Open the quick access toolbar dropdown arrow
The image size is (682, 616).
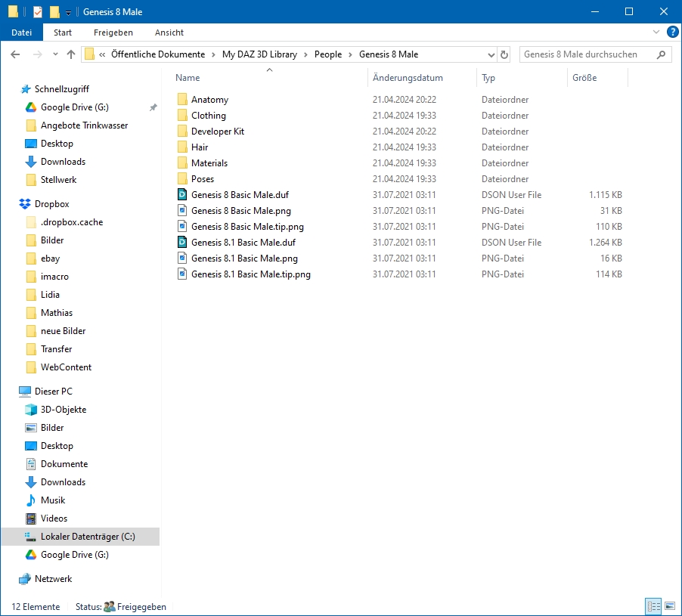tap(68, 13)
